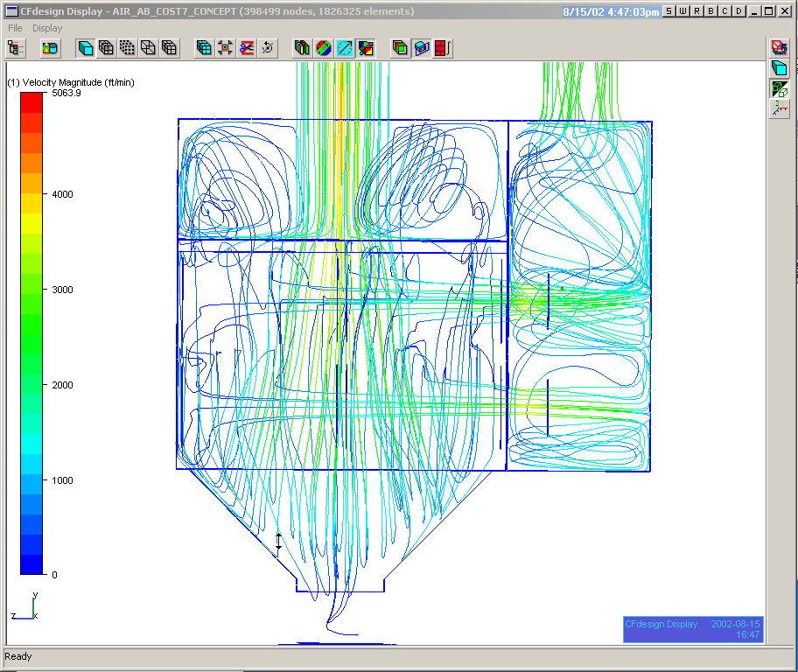Toggle the cyan solid cube side button
This screenshot has width=798, height=672.
(x=778, y=68)
